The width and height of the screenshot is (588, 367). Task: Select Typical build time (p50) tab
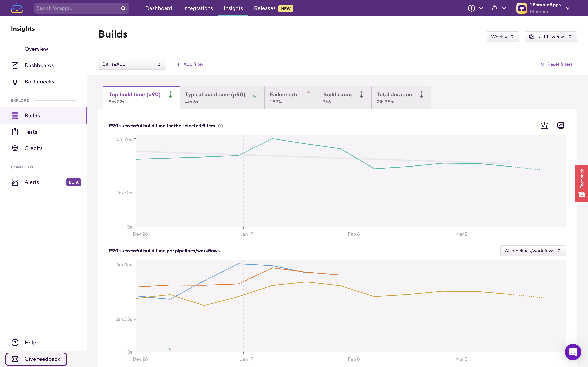point(222,98)
